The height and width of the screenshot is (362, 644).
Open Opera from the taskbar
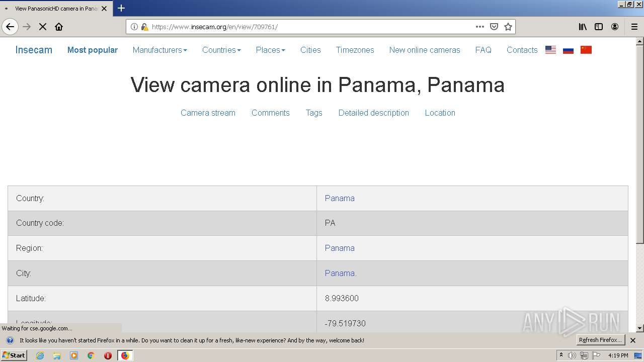click(x=108, y=355)
